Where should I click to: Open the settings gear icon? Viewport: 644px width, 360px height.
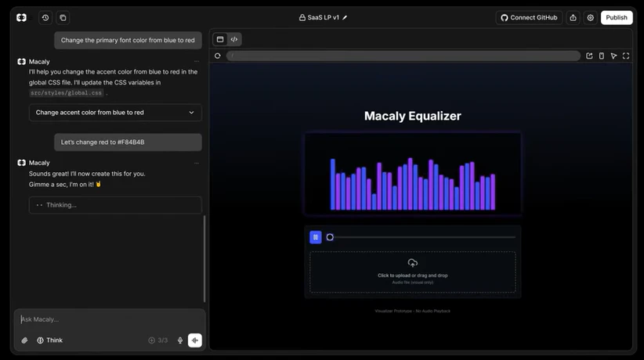coord(590,18)
